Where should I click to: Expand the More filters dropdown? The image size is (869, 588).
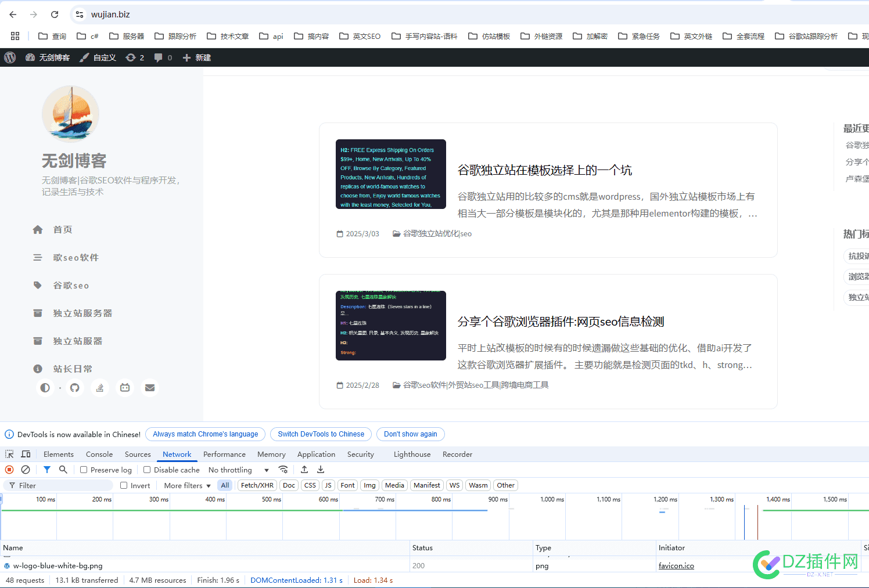[x=187, y=485]
